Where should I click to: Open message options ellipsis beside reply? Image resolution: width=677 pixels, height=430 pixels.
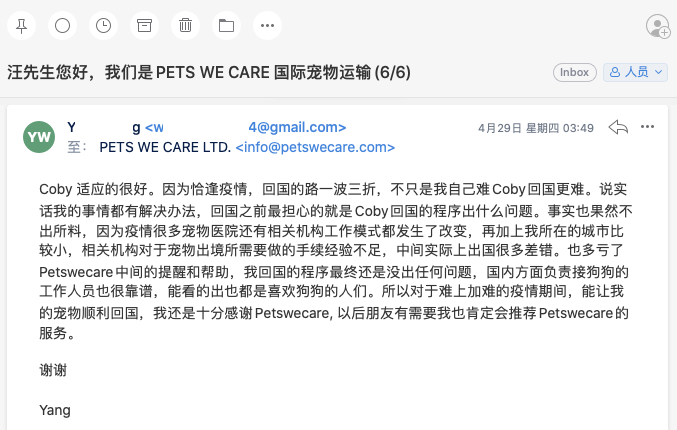coord(648,127)
